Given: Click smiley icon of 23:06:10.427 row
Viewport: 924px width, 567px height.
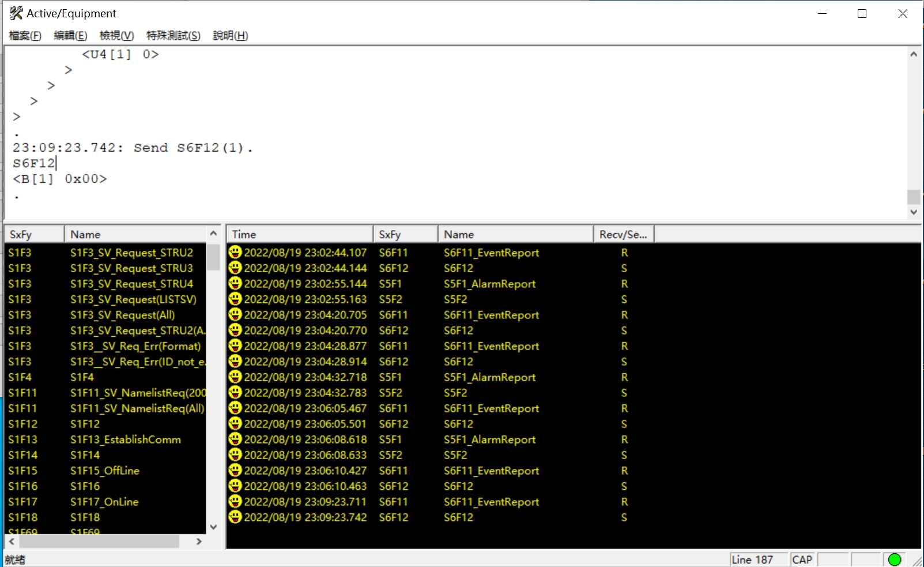Looking at the screenshot, I should (235, 470).
